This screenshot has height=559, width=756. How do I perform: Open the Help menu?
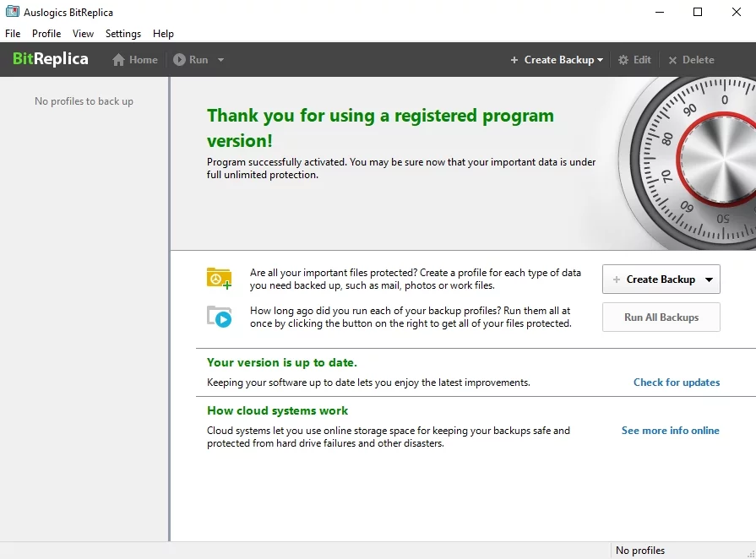coord(163,34)
